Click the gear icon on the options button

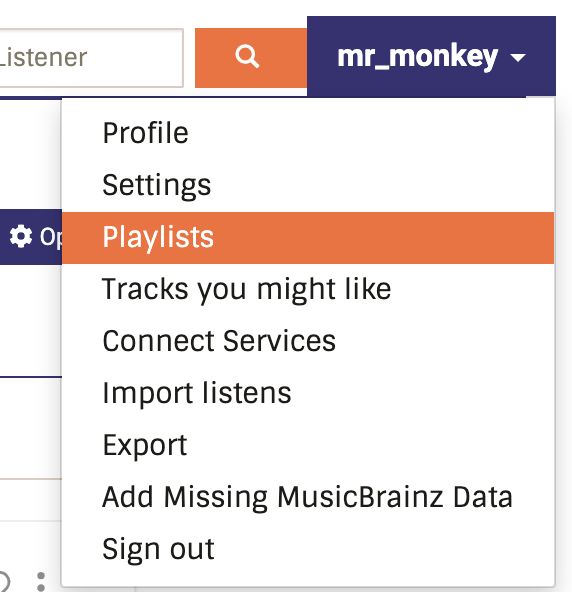[x=20, y=237]
